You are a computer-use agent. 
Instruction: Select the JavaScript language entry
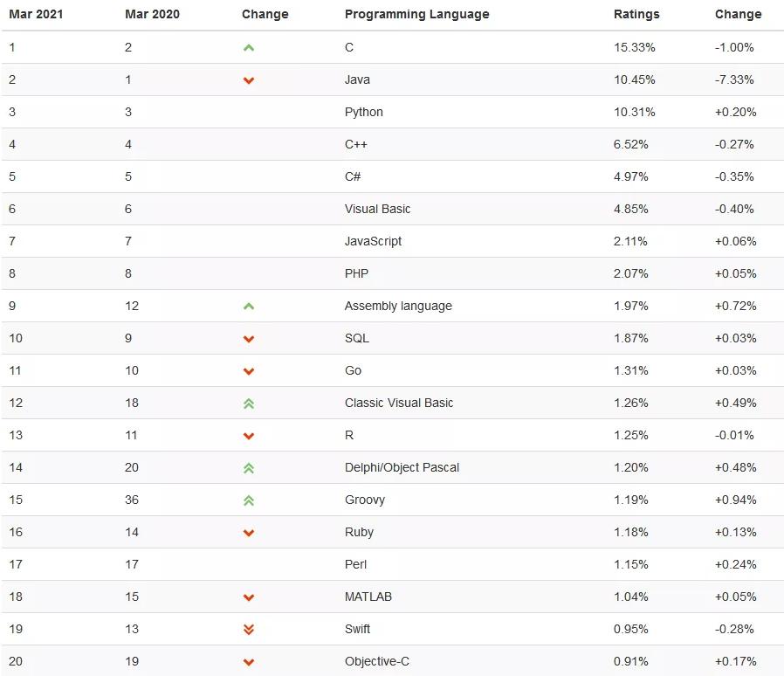(x=373, y=241)
